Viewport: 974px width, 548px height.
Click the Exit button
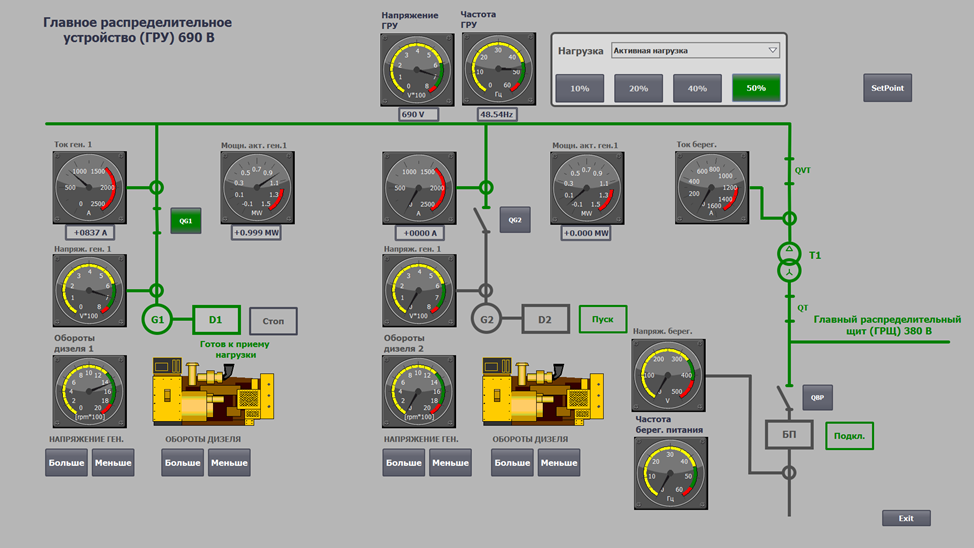click(x=906, y=518)
